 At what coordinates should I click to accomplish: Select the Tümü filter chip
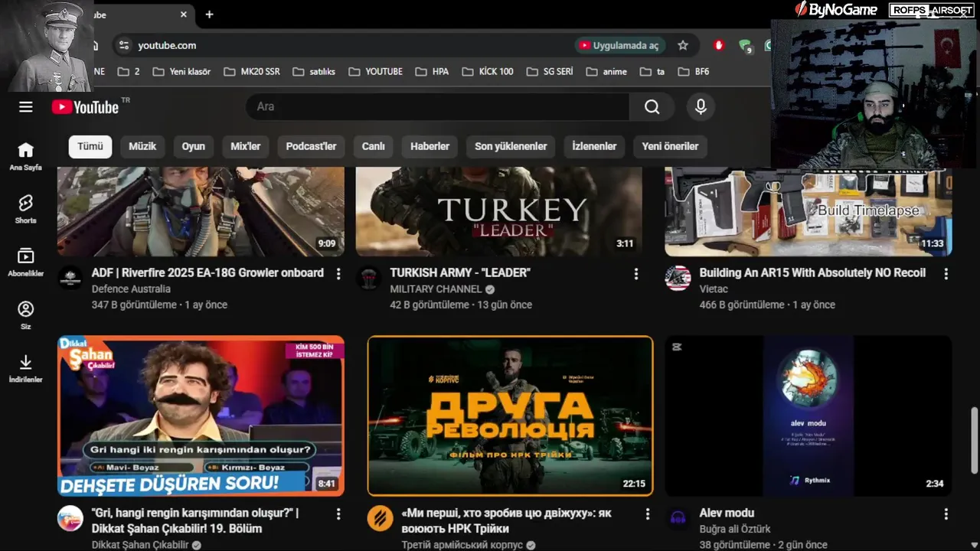pos(90,146)
